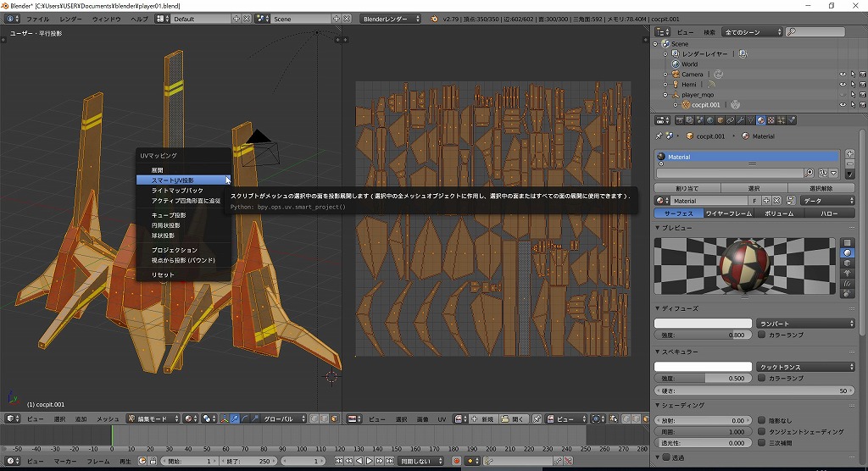Open the 編集モード mode selector dropdown
Viewport: 868px width, 471px height.
coord(153,418)
